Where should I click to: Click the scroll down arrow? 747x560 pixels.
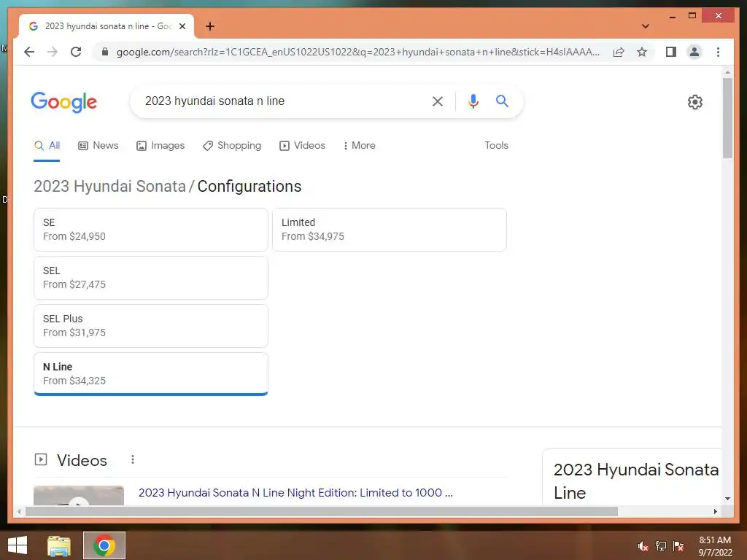pos(727,499)
